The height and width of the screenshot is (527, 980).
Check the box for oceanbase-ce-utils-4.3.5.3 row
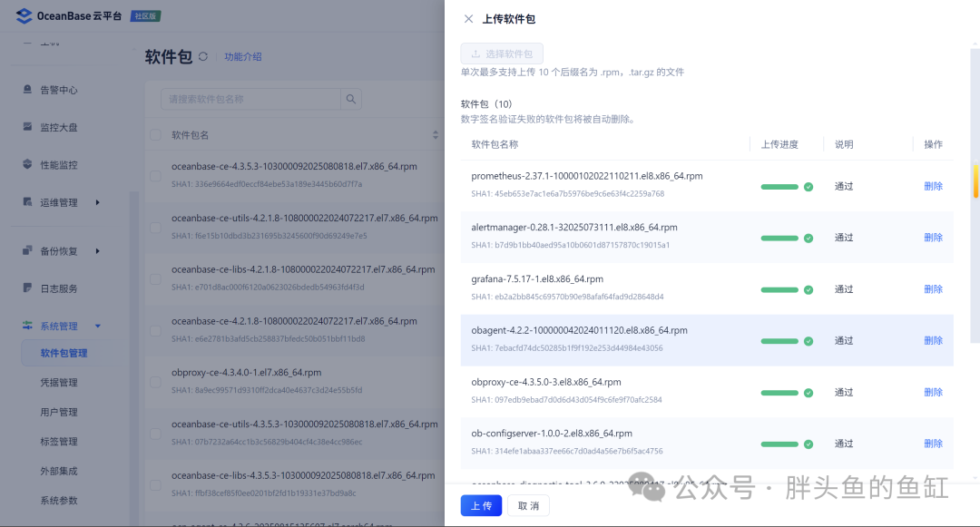[x=156, y=434]
